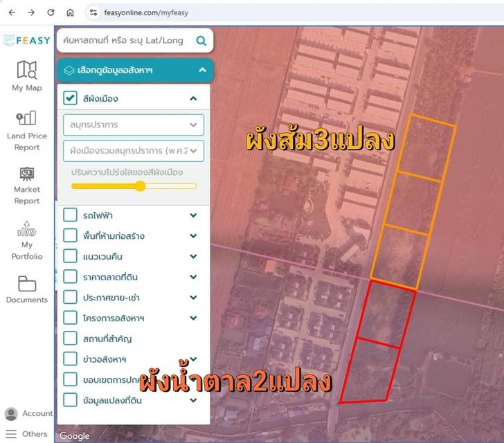Click the Google logo on map
This screenshot has width=504, height=443.
pyautogui.click(x=75, y=436)
